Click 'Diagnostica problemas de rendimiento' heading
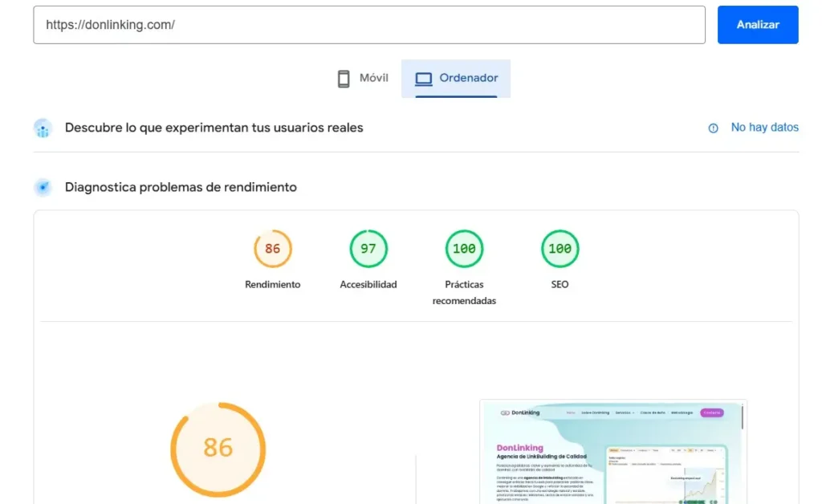Screen dimensions: 822x504 (181, 187)
